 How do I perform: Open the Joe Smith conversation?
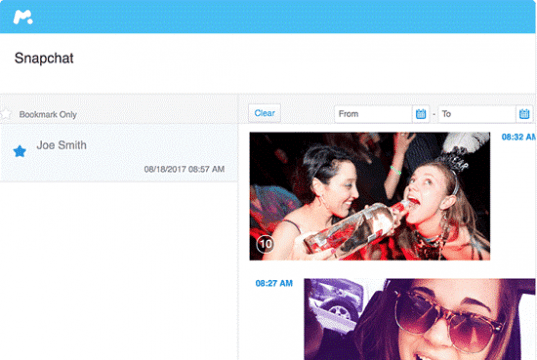click(x=119, y=153)
